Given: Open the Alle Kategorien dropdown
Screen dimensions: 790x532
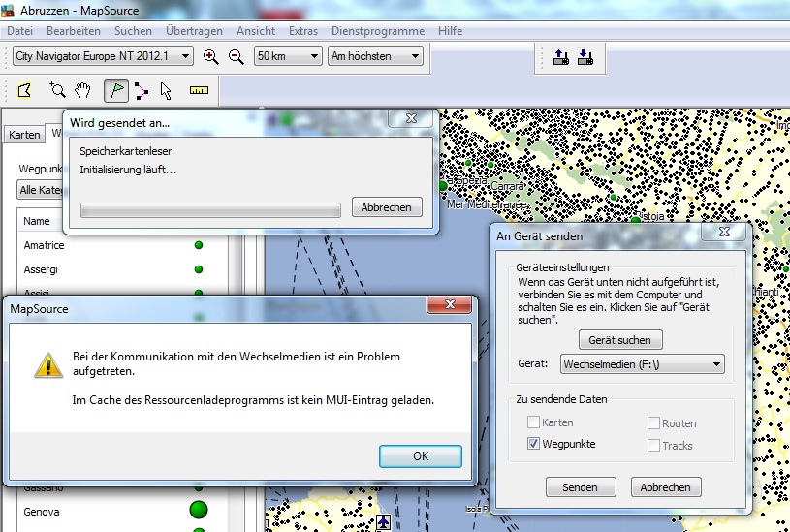Looking at the screenshot, I should pos(41,190).
